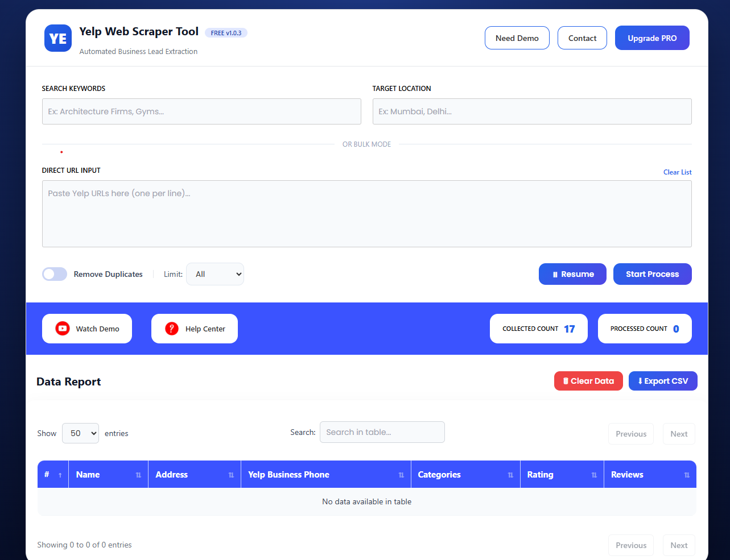Image resolution: width=730 pixels, height=560 pixels.
Task: Click the Upgrade PRO button
Action: click(652, 38)
